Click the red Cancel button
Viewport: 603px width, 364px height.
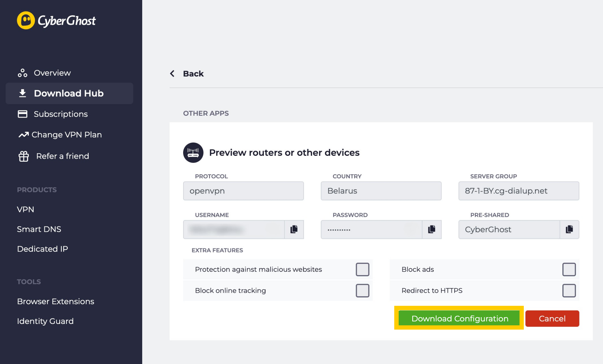coord(552,318)
